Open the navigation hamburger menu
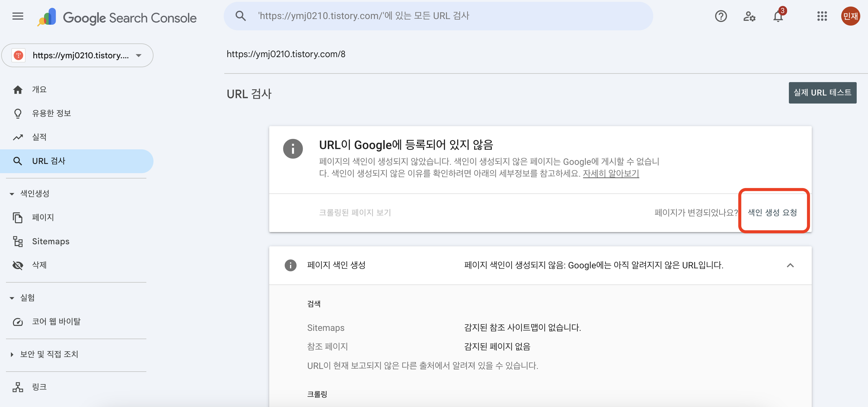 (x=18, y=16)
